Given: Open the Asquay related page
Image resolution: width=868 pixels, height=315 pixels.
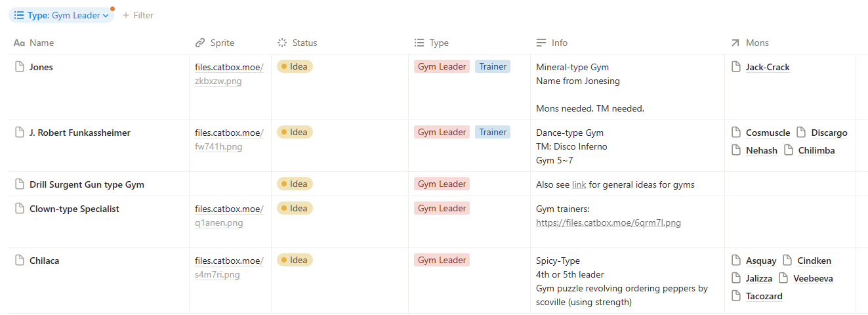Looking at the screenshot, I should click(761, 261).
